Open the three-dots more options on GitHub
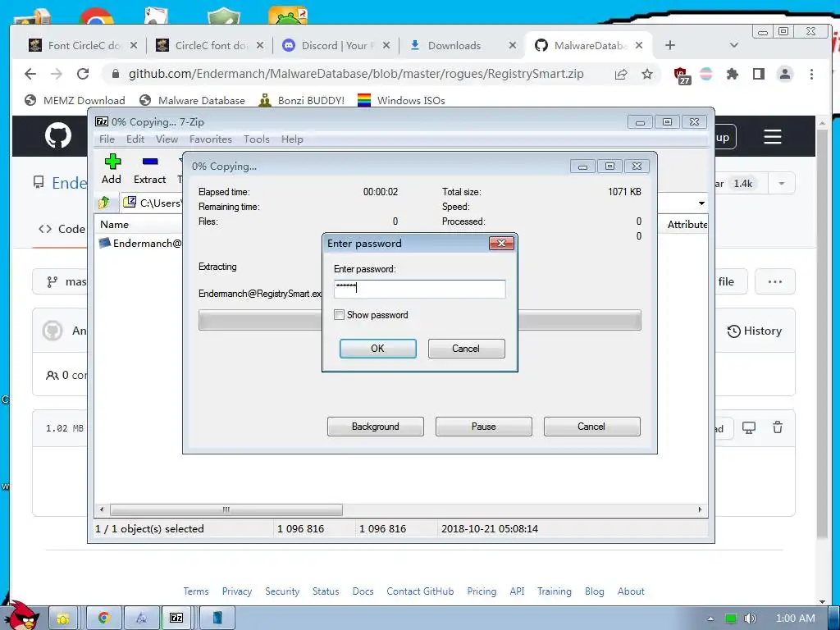The image size is (840, 630). pyautogui.click(x=774, y=281)
